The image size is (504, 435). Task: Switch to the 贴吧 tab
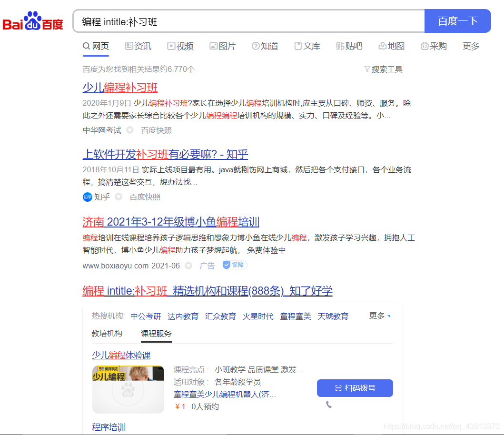coord(349,46)
